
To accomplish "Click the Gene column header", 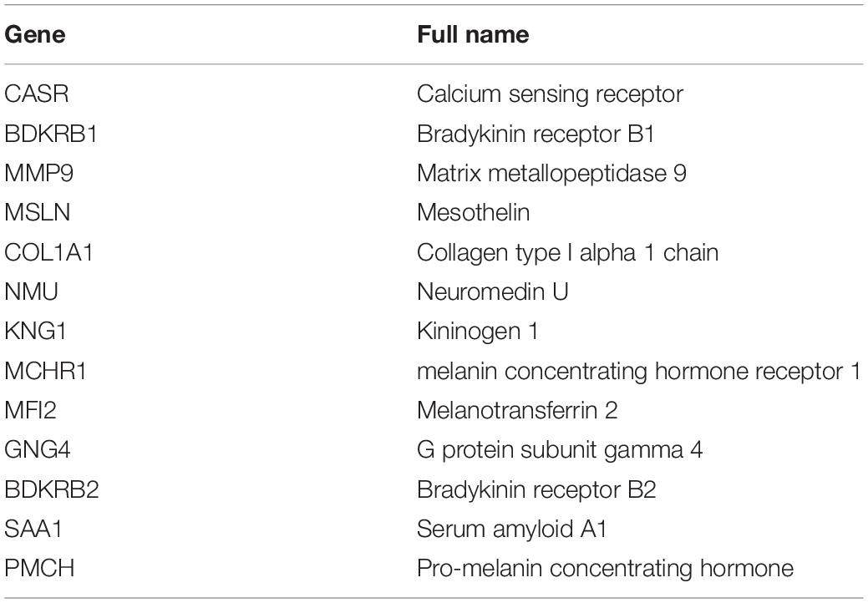I will (35, 36).
